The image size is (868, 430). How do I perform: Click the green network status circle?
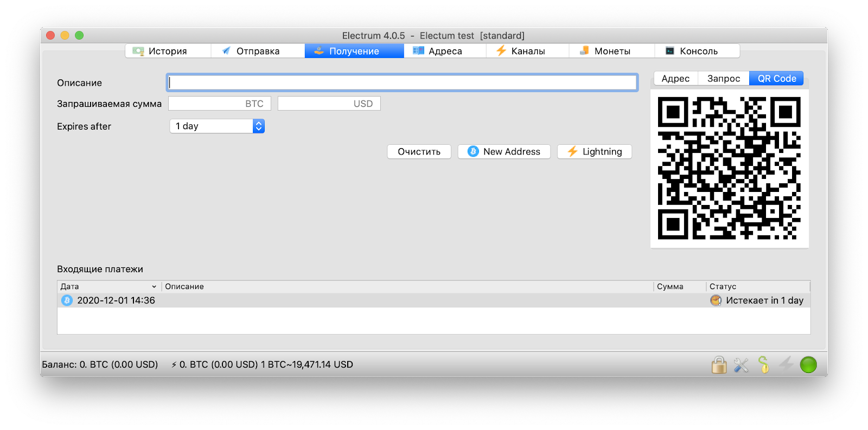click(x=808, y=365)
